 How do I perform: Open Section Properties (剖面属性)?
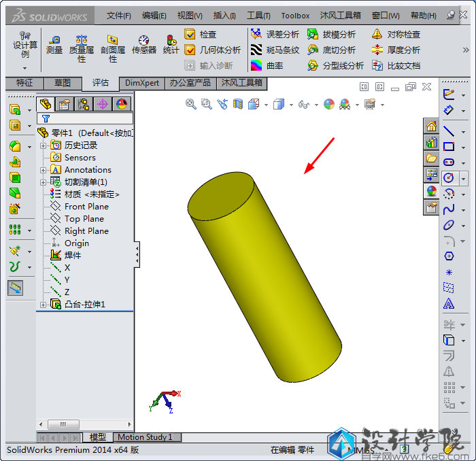click(112, 48)
